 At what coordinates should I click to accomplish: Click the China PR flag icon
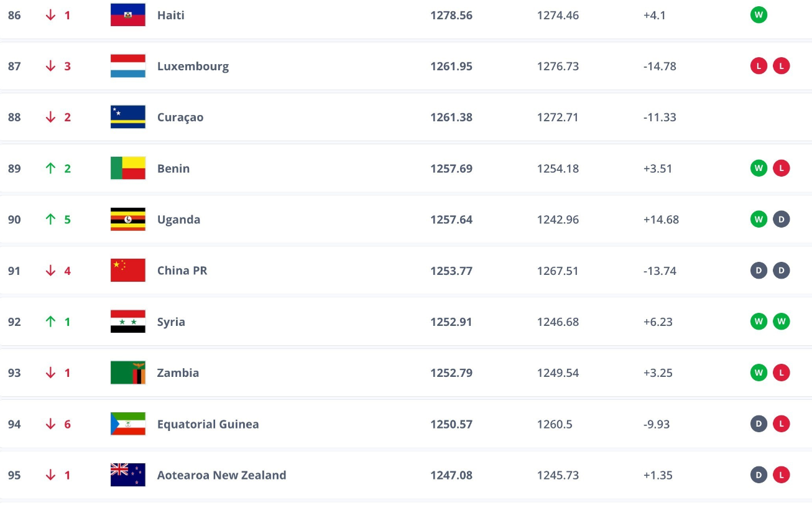pyautogui.click(x=127, y=271)
